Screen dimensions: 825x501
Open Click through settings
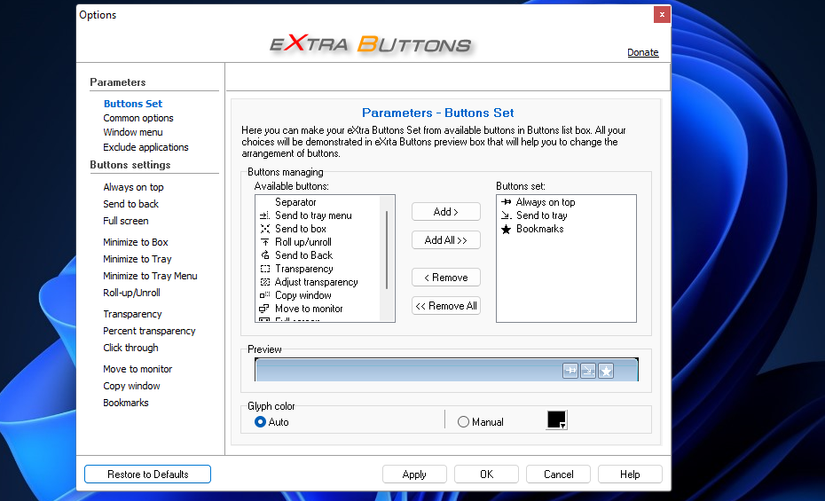130,348
